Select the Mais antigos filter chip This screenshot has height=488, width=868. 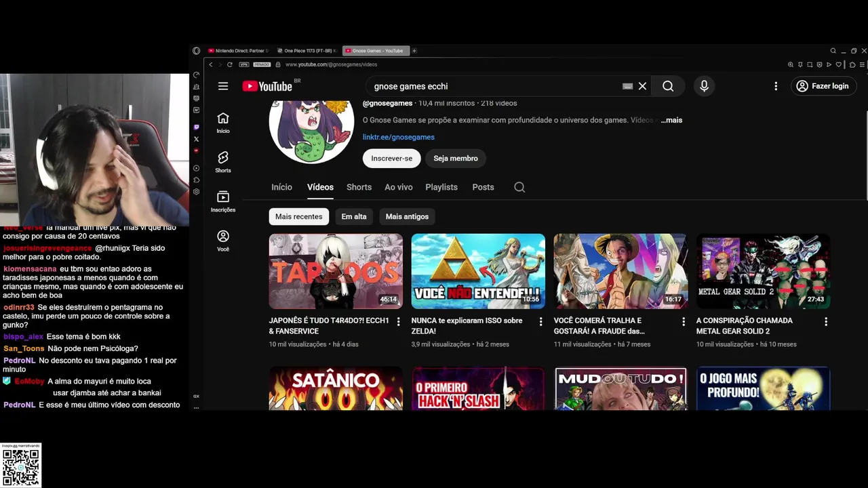tap(407, 216)
